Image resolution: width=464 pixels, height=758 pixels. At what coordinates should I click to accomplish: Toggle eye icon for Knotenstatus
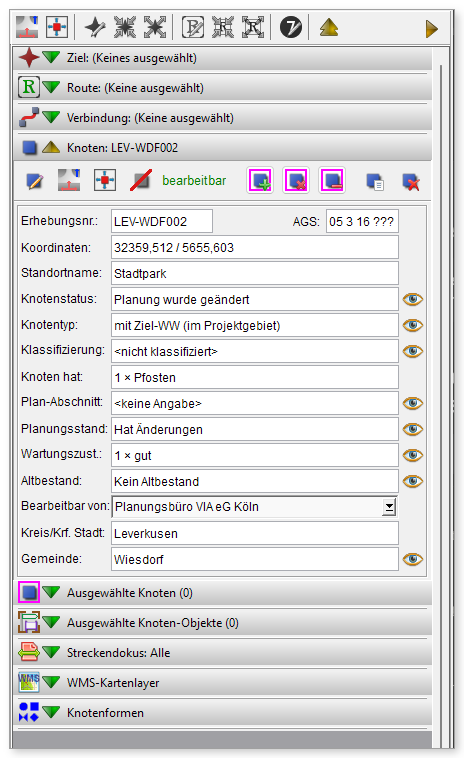413,299
